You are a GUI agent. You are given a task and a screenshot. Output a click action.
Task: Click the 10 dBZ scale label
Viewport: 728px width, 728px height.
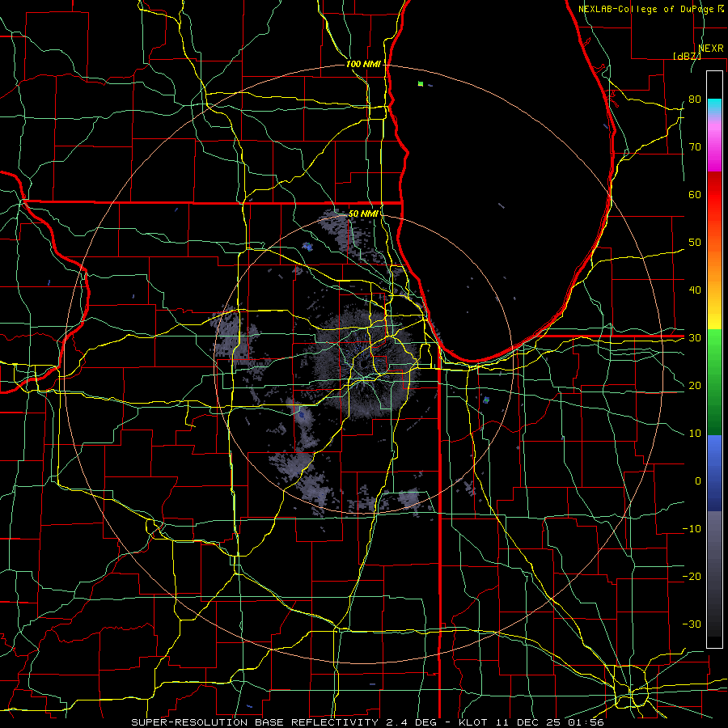[695, 434]
